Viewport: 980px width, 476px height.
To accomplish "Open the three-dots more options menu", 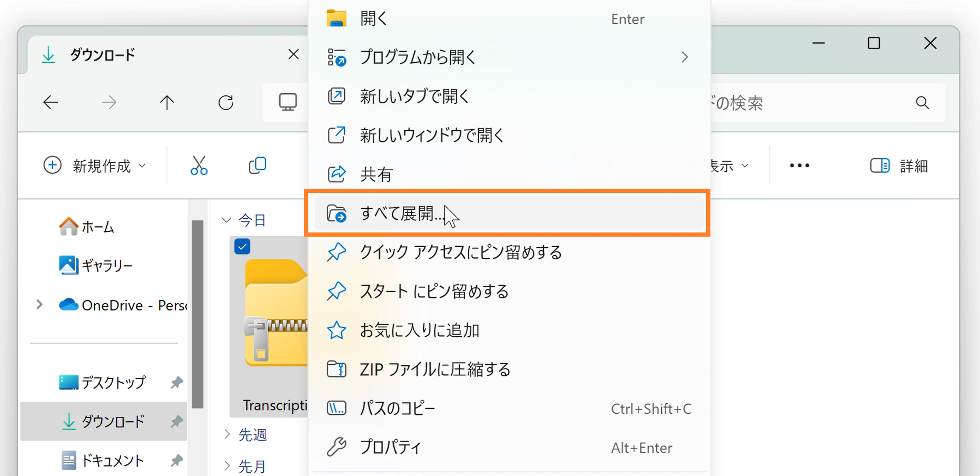I will click(799, 166).
